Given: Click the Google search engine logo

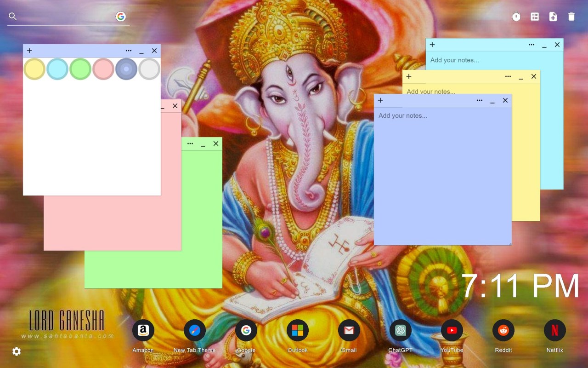Looking at the screenshot, I should pos(121,17).
